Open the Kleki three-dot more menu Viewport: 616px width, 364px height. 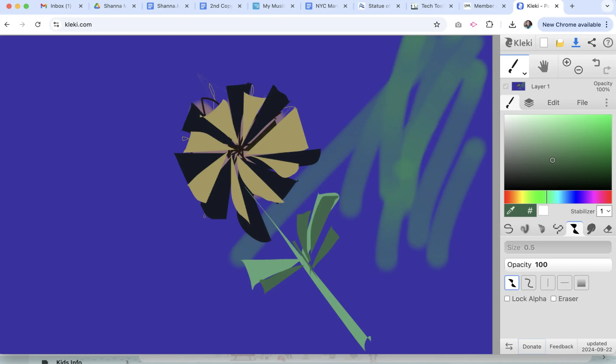tap(606, 102)
